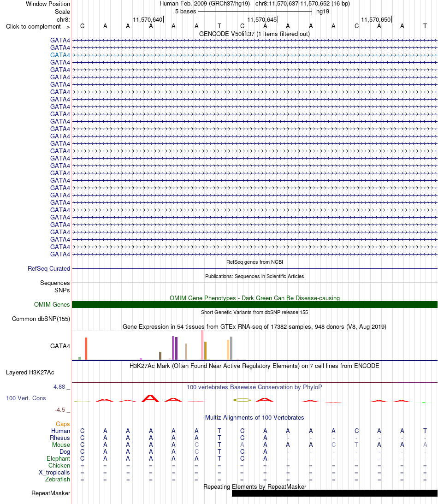
Task: Click the header chr8:11,570,637-11,570,652 (16 bp) coordinates text
Action: coord(302,4)
